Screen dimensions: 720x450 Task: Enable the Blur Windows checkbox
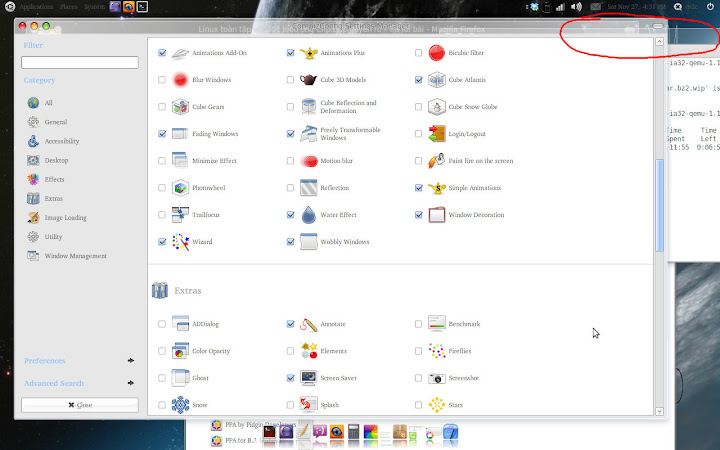click(162, 80)
